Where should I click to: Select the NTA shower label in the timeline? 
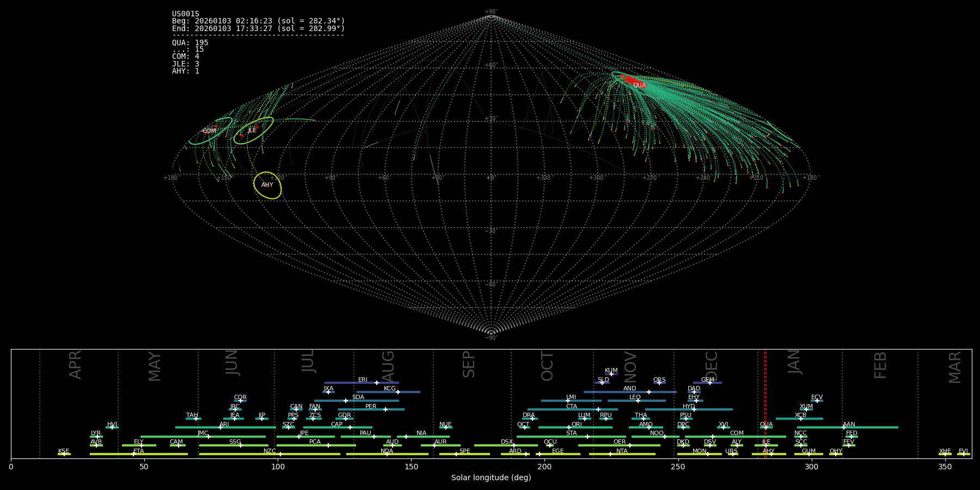coord(622,451)
